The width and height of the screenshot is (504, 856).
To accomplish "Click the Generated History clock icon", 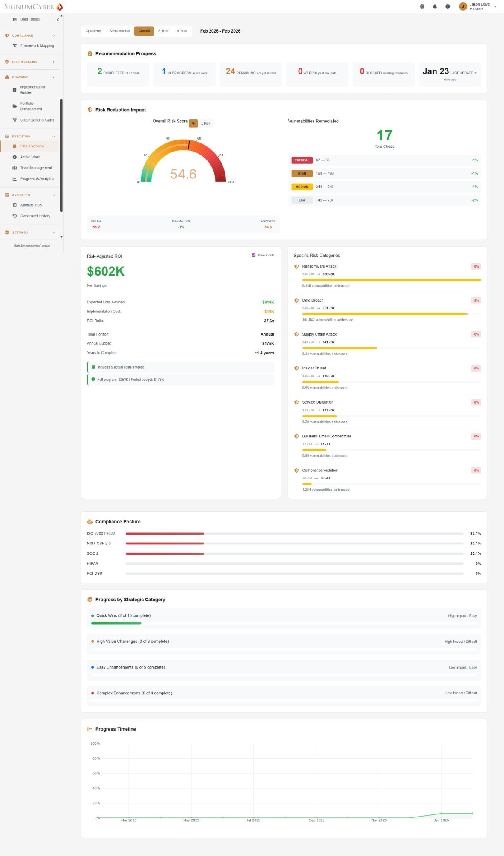I will click(x=15, y=216).
